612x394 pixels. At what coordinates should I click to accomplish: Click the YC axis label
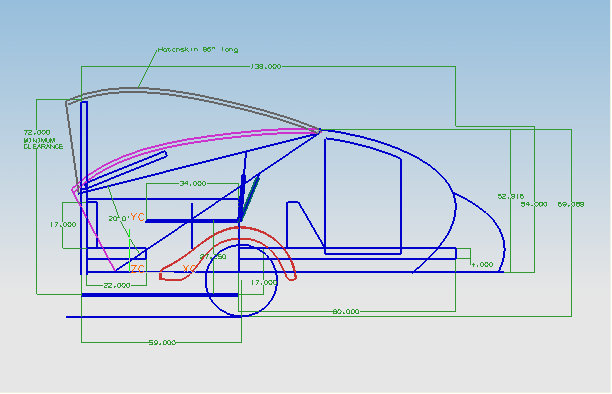pos(137,217)
